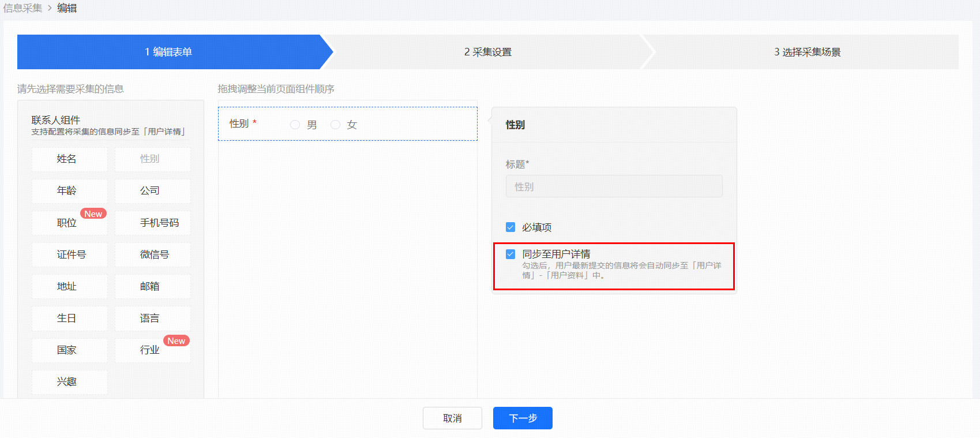Open step 1 编辑表单
The image size is (980, 438).
[168, 52]
